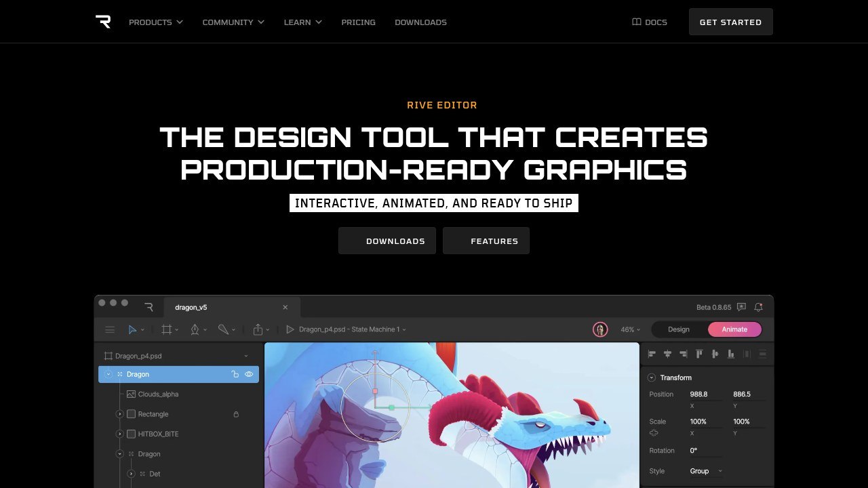Expand the Rectangle item in hierarchy

(120, 414)
